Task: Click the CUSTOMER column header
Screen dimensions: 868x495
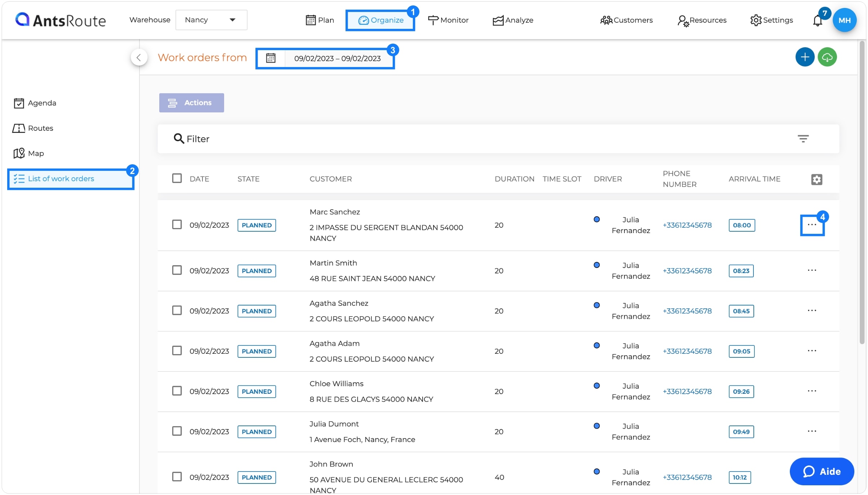Action: [330, 179]
